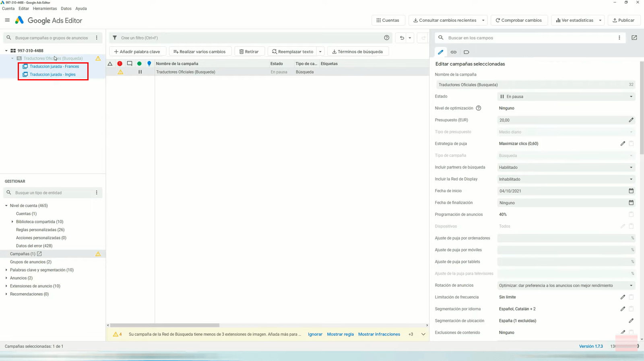Select the labels tag tab
Screen dimensions: 644x361
click(x=466, y=52)
